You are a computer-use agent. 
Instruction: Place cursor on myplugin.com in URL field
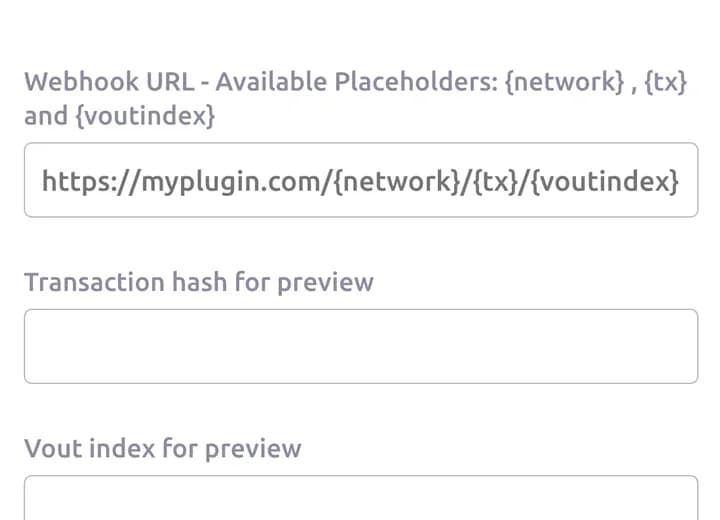pyautogui.click(x=233, y=182)
